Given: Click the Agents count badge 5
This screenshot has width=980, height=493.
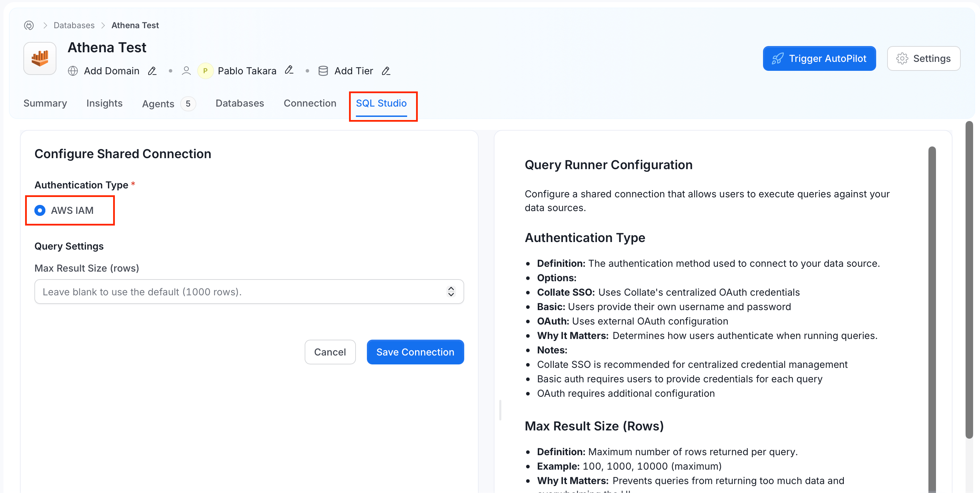Looking at the screenshot, I should pos(188,103).
